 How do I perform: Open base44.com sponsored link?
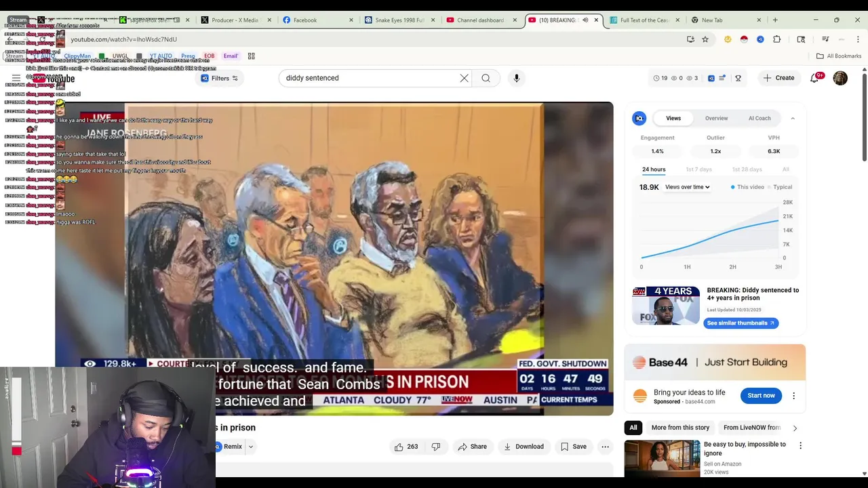[x=700, y=401]
